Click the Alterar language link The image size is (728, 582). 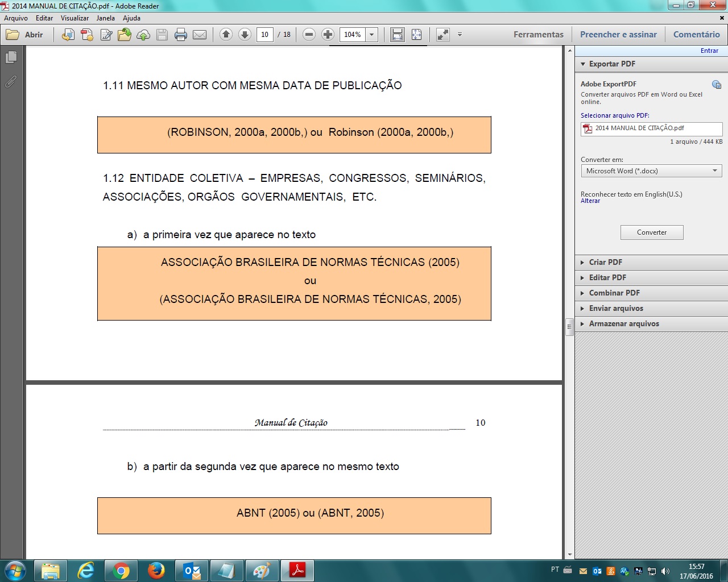[590, 201]
